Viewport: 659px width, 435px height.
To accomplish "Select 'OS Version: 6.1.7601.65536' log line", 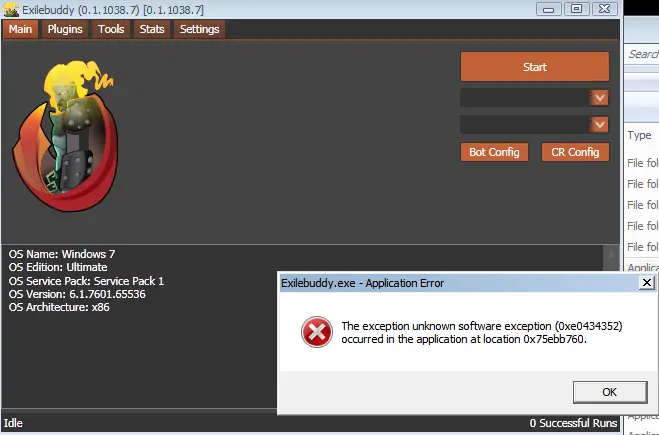I will 77,294.
